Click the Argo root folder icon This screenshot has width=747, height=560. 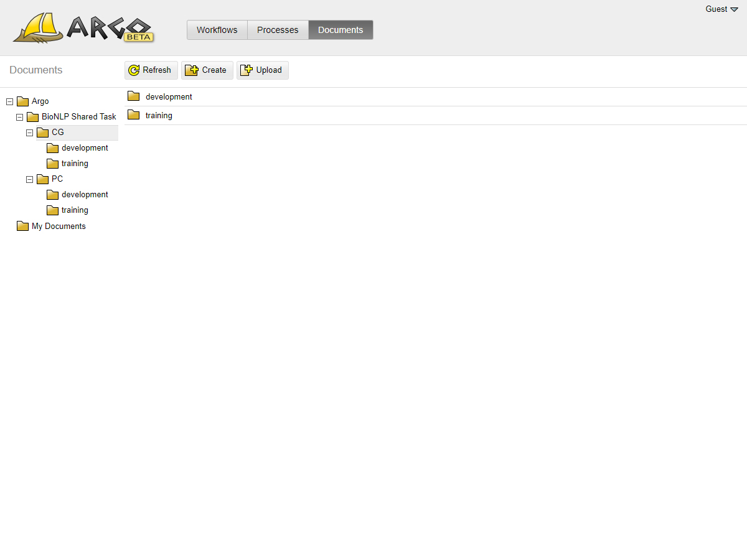click(x=23, y=101)
